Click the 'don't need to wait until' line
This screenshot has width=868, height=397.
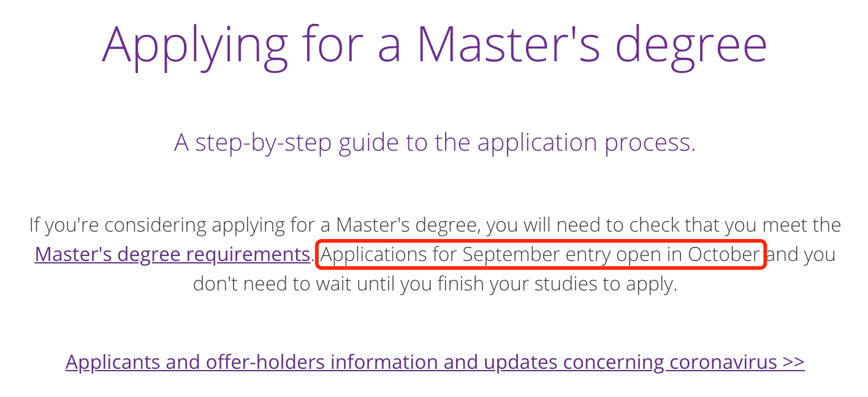click(x=435, y=284)
